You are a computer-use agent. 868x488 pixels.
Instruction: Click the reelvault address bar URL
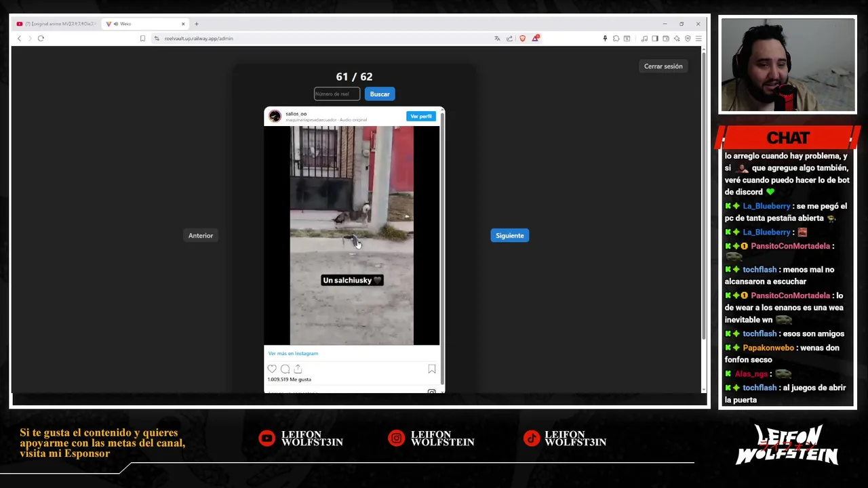pyautogui.click(x=199, y=39)
